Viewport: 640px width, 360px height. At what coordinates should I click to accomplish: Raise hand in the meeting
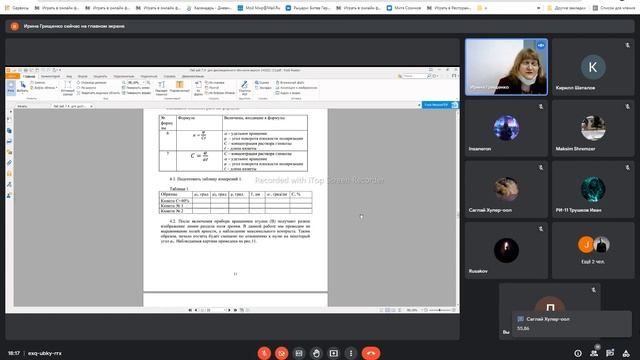point(316,353)
